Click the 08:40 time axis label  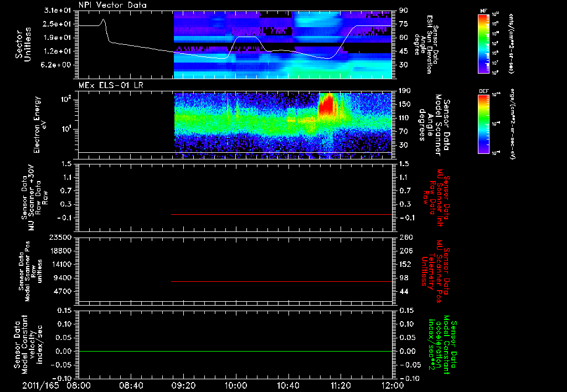(131, 385)
